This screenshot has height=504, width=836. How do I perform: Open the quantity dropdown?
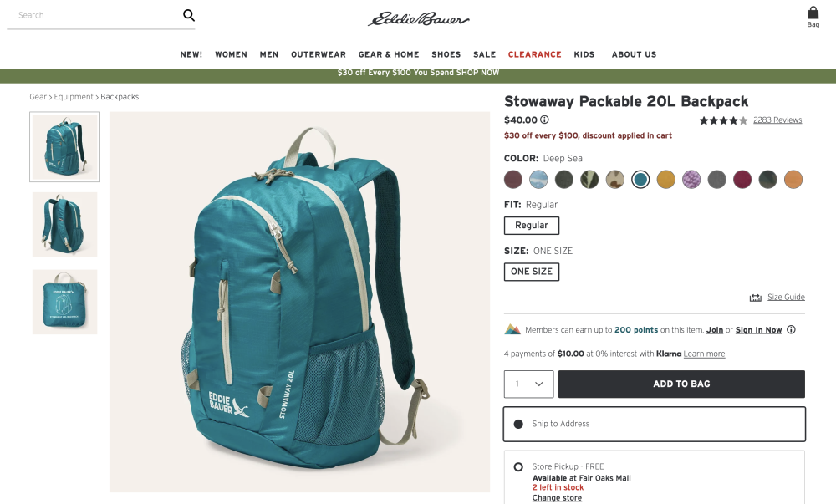click(529, 384)
